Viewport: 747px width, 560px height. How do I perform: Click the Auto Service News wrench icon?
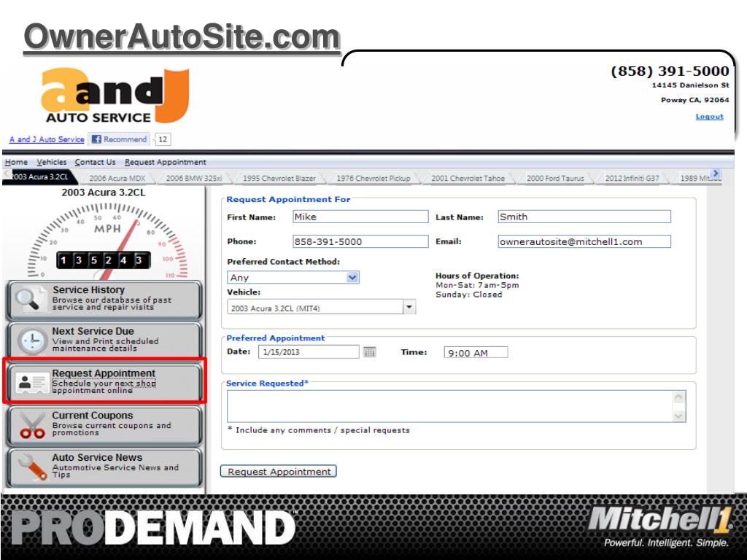[x=32, y=467]
